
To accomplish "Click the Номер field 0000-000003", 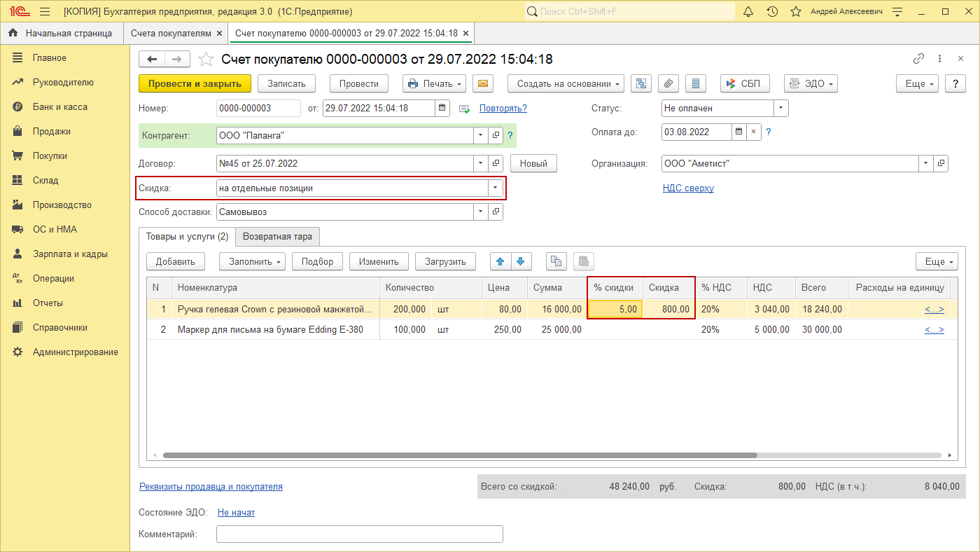I will [x=258, y=109].
